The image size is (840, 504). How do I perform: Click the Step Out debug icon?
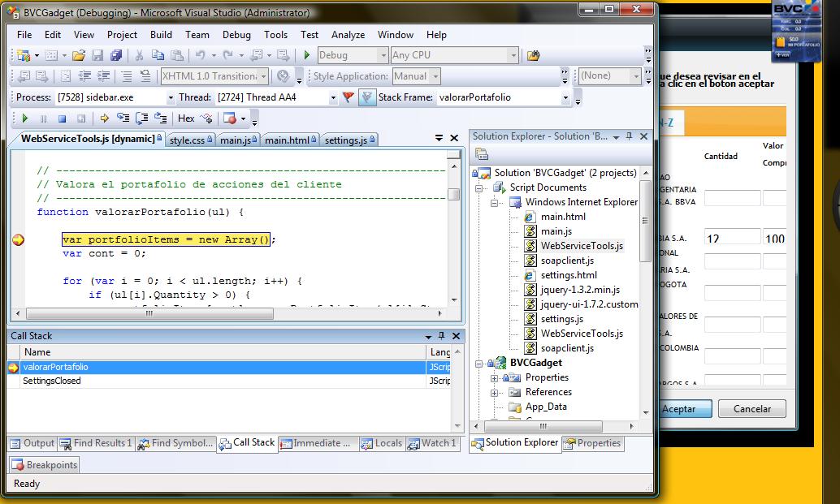(160, 118)
